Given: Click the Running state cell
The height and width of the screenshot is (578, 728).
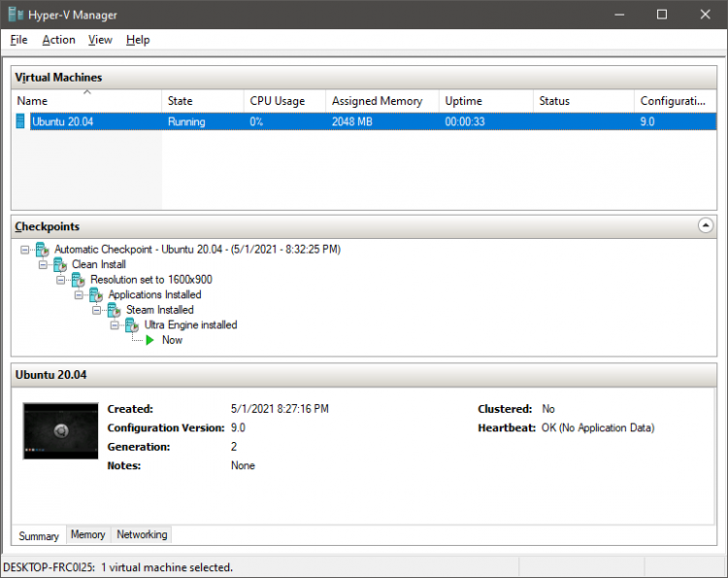Looking at the screenshot, I should [x=186, y=121].
